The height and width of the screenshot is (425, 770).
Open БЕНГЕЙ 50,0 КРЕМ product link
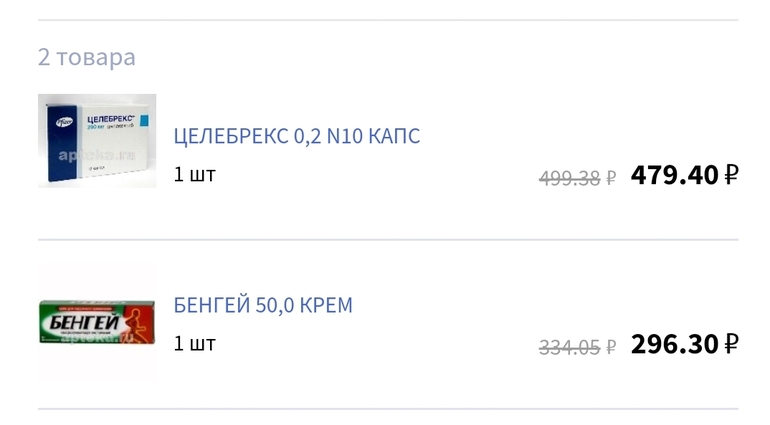[263, 305]
